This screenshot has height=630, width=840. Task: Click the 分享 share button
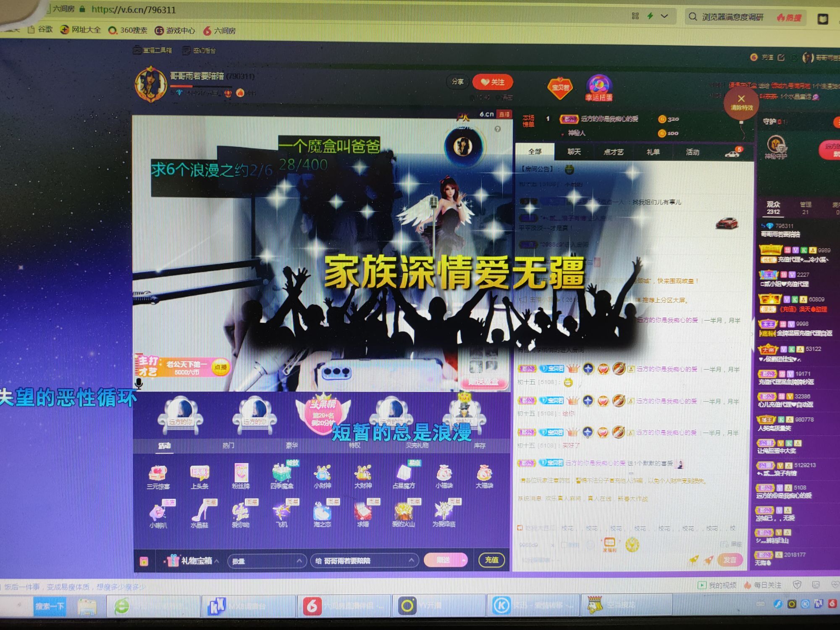[457, 81]
